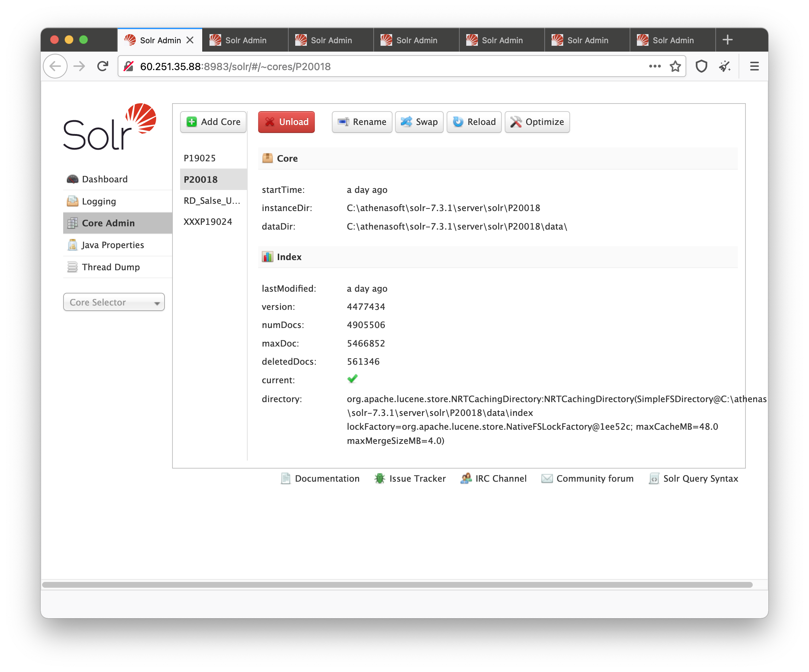809x672 pixels.
Task: Select core P20018 in list
Action: tap(213, 179)
